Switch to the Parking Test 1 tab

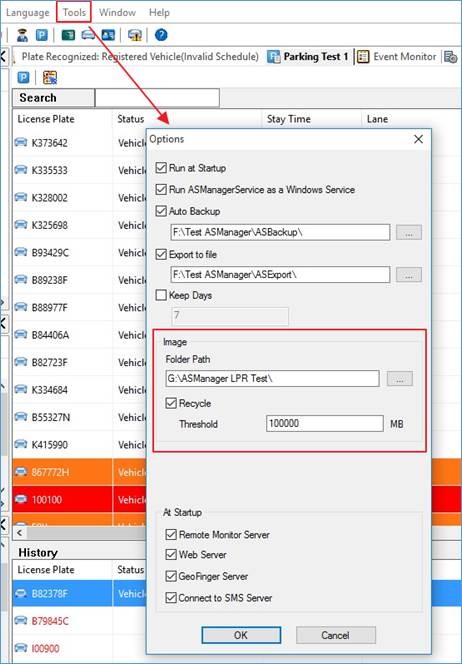click(308, 56)
